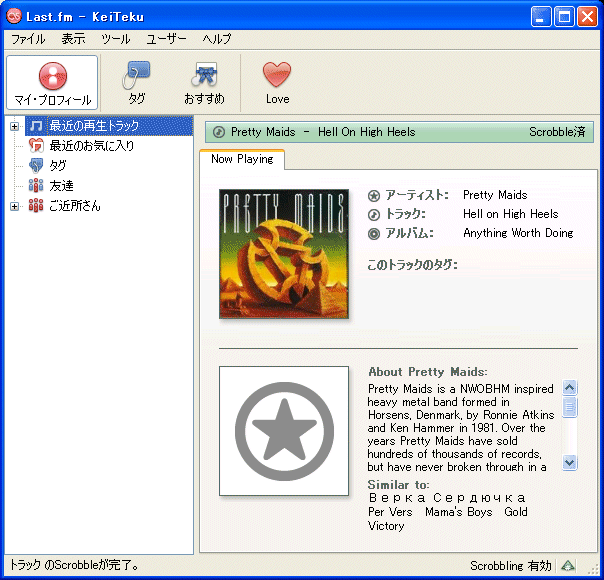
Task: Click トラック のScrobbleが完了 status message
Action: pyautogui.click(x=74, y=565)
